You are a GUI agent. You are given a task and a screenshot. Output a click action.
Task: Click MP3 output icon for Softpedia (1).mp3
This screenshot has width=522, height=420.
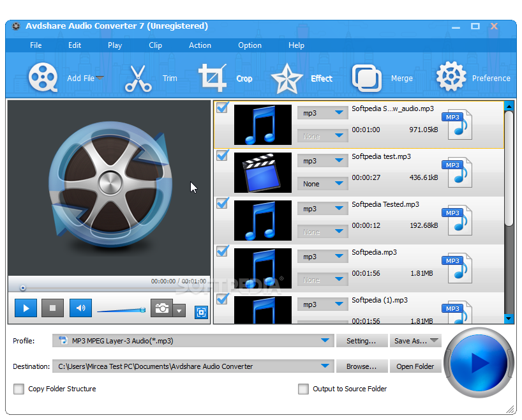point(457,312)
